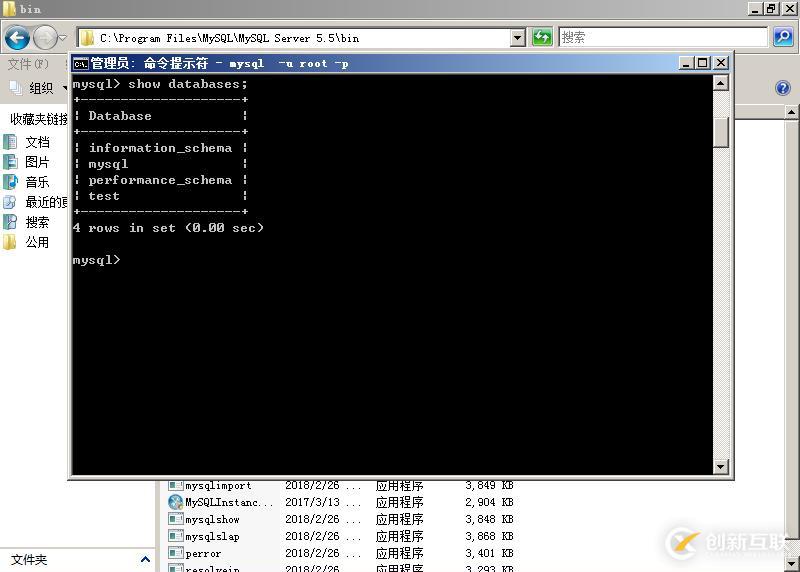Viewport: 800px width, 572px height.
Task: Select the perror file entry
Action: 202,553
